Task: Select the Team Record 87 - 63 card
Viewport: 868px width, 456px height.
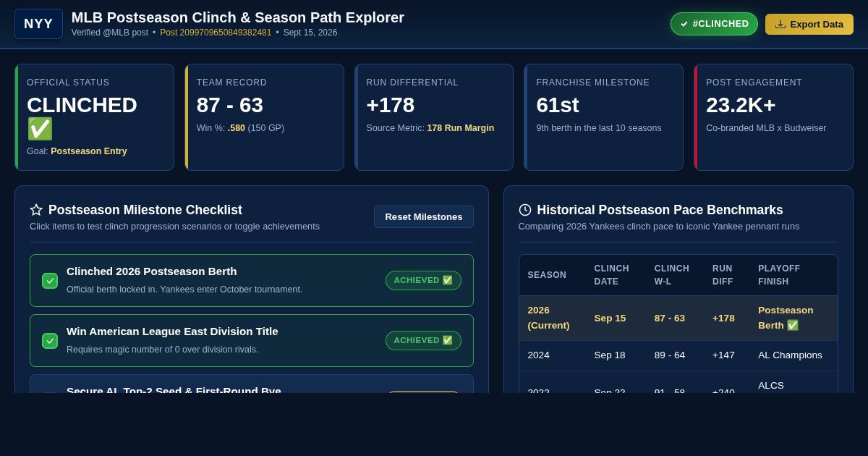Action: click(264, 117)
